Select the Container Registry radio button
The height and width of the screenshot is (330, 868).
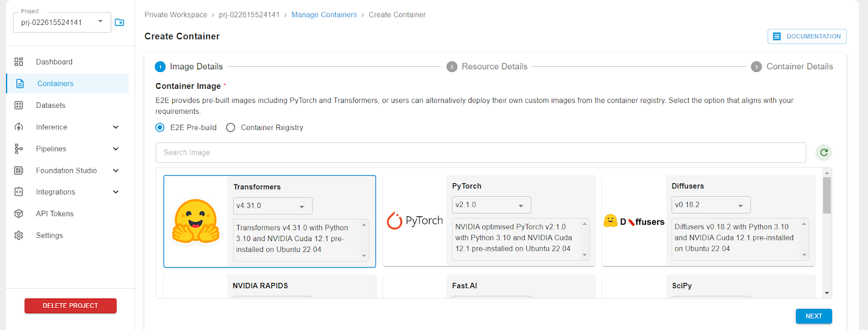(x=231, y=127)
